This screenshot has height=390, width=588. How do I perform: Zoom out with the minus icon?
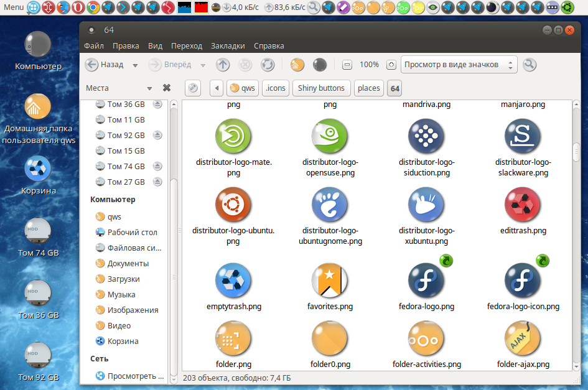click(x=347, y=65)
